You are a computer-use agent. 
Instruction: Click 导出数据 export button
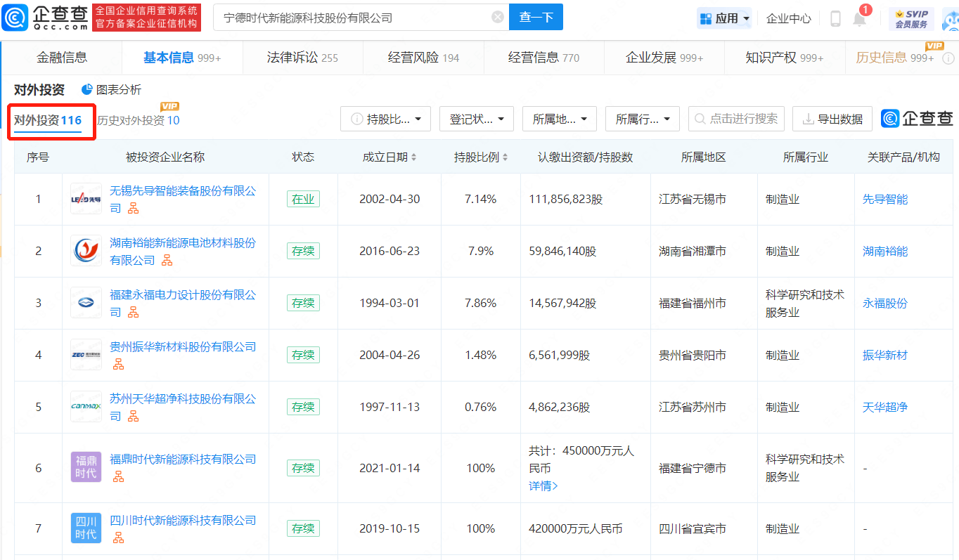tap(832, 119)
